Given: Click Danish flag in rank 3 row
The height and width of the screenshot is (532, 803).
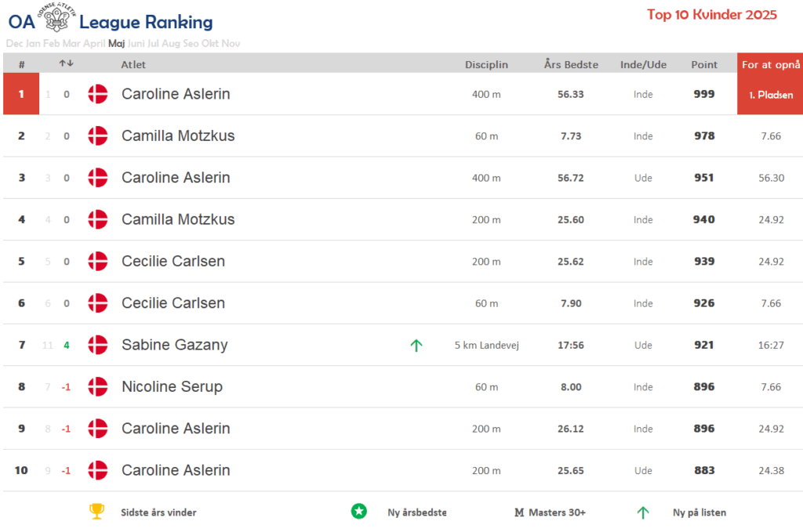Looking at the screenshot, I should point(98,178).
